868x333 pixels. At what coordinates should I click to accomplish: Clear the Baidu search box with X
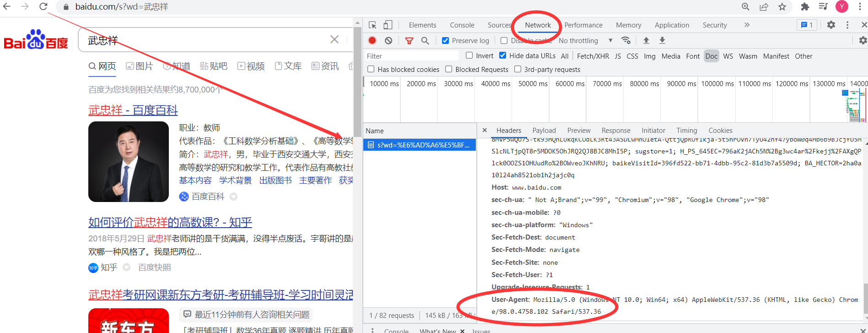pos(334,39)
